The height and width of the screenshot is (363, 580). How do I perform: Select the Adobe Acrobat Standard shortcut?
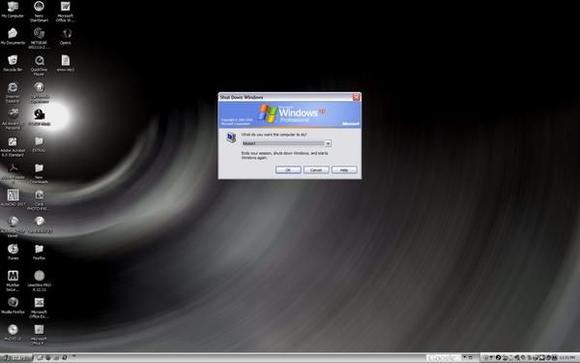tap(13, 146)
